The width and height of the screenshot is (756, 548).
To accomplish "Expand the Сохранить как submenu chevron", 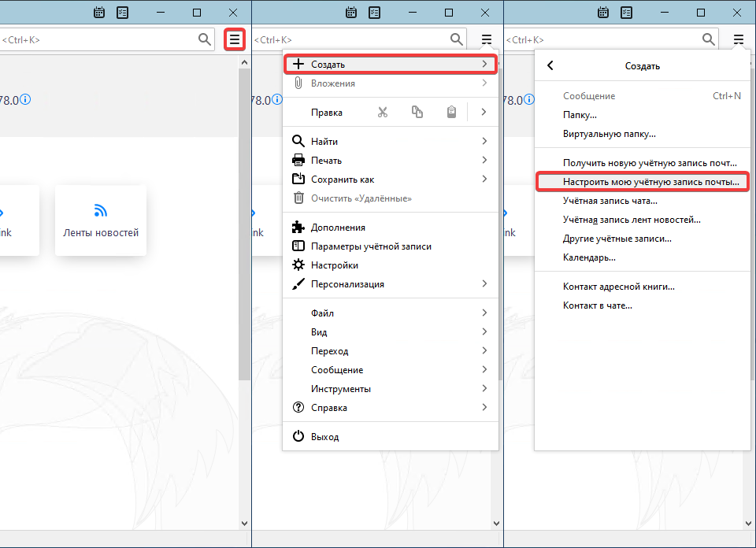I will (x=484, y=180).
